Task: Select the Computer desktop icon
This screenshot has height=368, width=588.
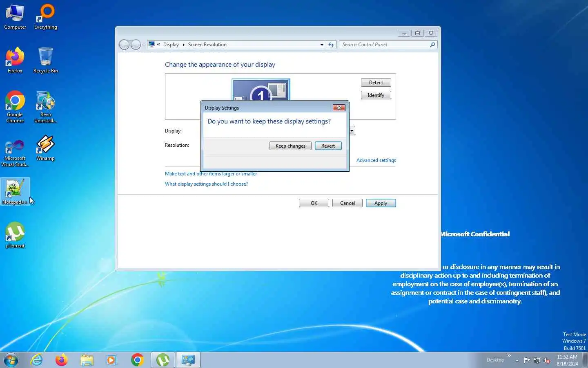Action: 15,17
